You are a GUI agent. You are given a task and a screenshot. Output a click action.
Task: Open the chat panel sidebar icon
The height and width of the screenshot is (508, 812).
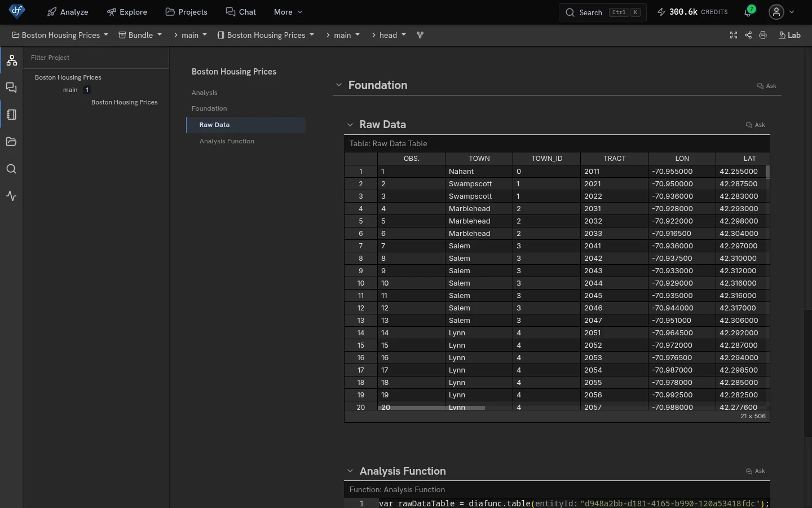tap(11, 87)
